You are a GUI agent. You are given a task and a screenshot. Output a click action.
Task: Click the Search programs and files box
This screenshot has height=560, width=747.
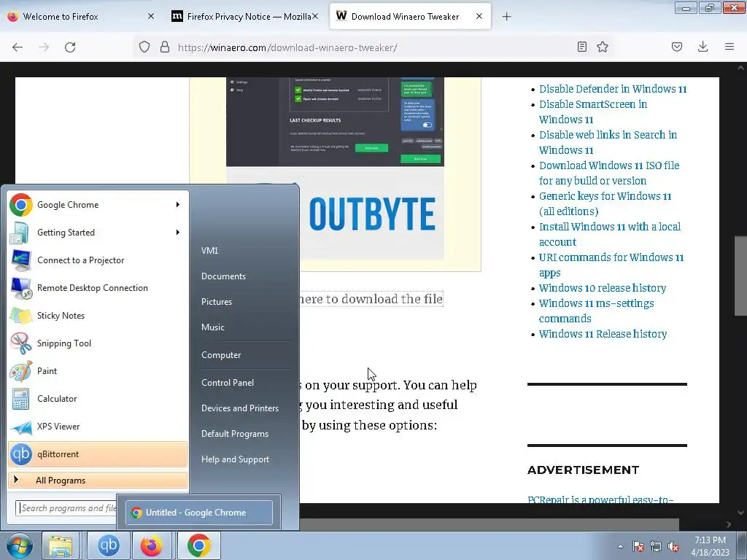tap(66, 508)
